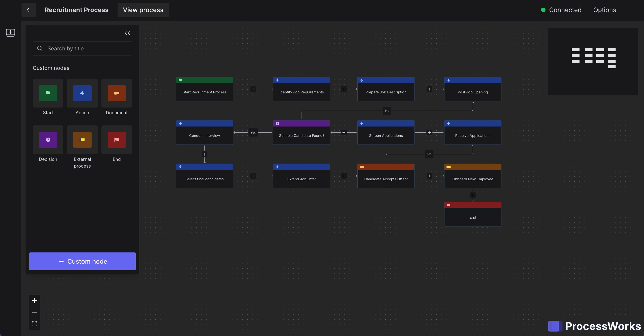This screenshot has width=644, height=336.
Task: Click question mark icon on Suitable Candidate node
Action: [277, 123]
